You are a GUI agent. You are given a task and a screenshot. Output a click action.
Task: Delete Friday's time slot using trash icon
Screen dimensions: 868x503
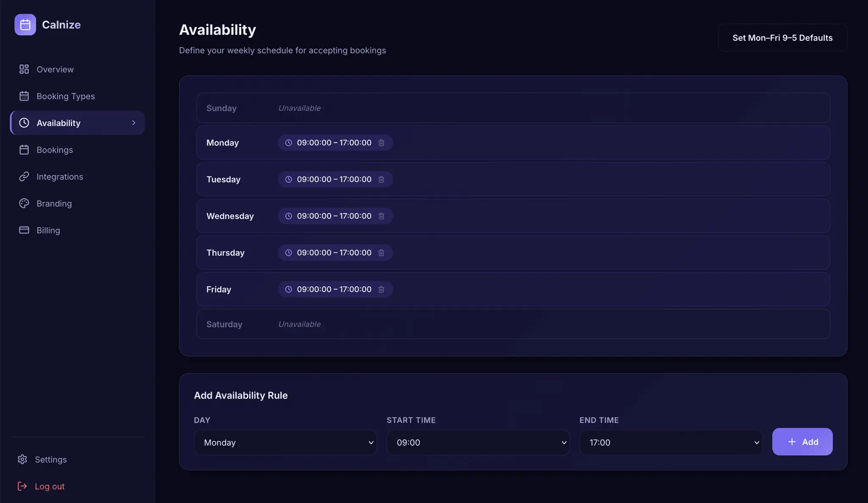381,289
